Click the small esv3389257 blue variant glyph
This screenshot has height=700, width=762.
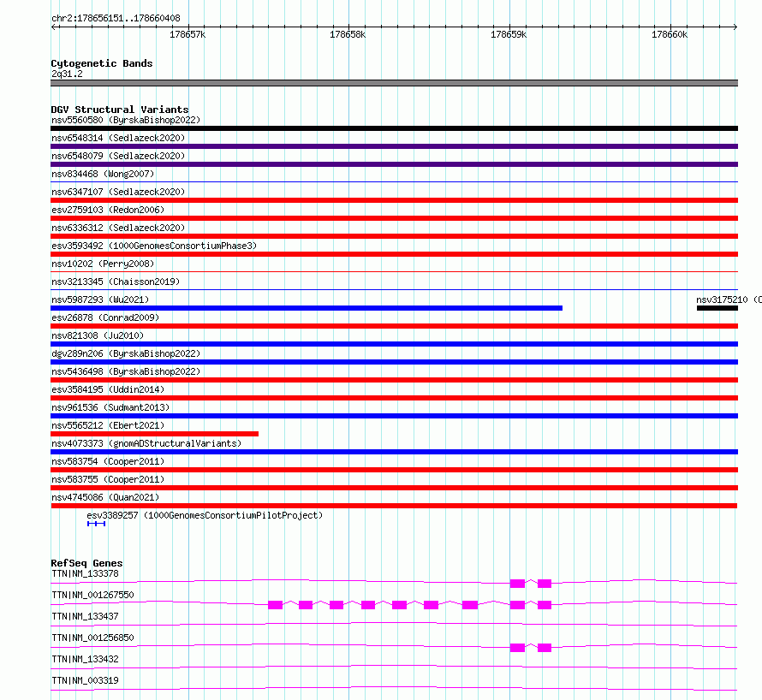click(x=96, y=524)
